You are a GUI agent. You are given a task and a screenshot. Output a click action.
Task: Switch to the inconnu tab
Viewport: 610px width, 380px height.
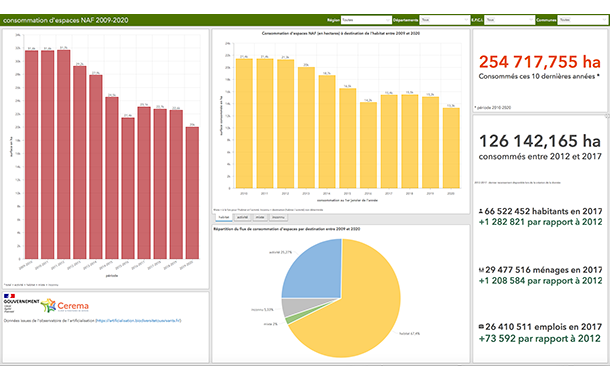tap(278, 217)
